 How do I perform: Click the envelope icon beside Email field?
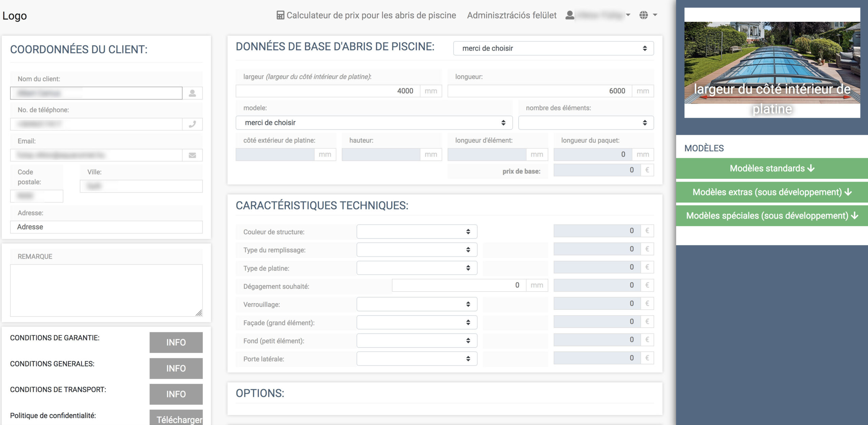coord(192,155)
